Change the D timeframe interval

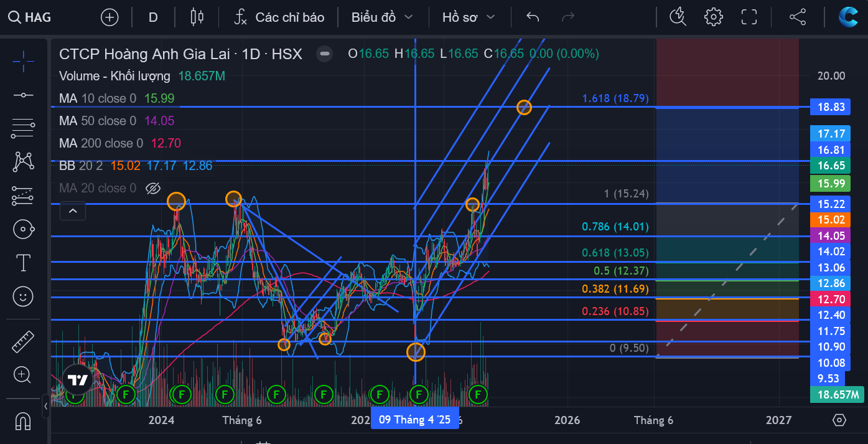153,17
